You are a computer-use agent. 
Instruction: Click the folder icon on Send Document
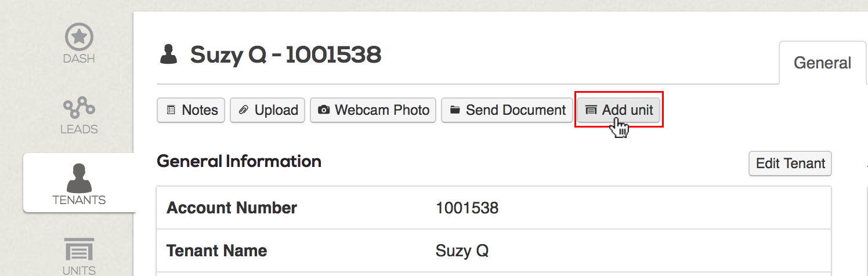[455, 110]
